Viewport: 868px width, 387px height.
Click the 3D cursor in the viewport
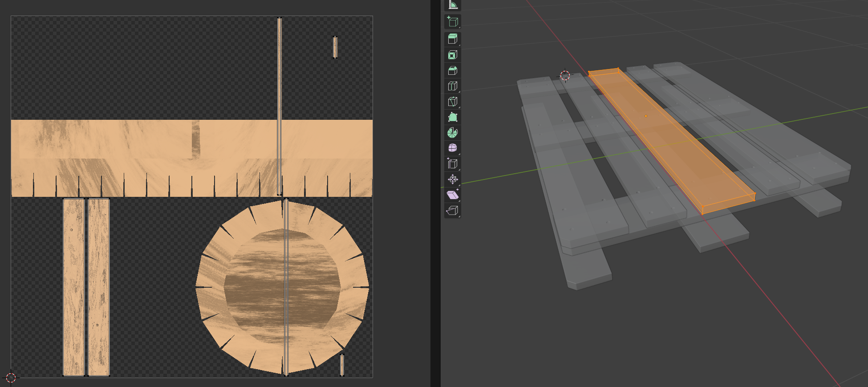click(565, 76)
